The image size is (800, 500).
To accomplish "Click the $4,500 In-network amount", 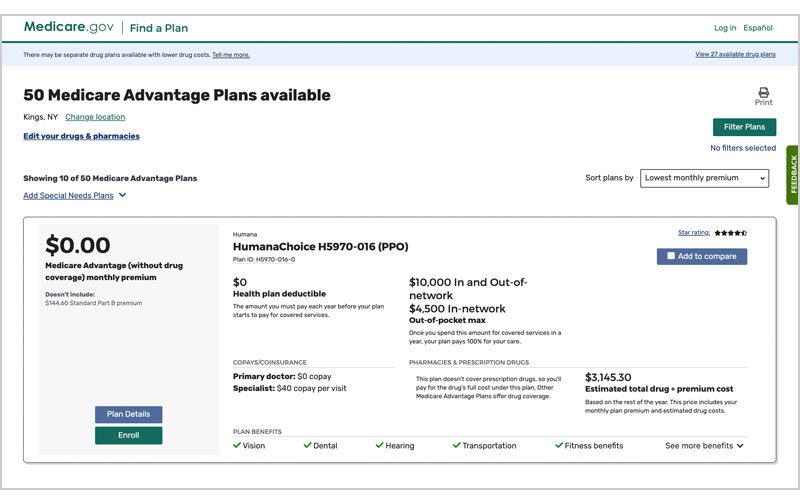I will pyautogui.click(x=457, y=309).
